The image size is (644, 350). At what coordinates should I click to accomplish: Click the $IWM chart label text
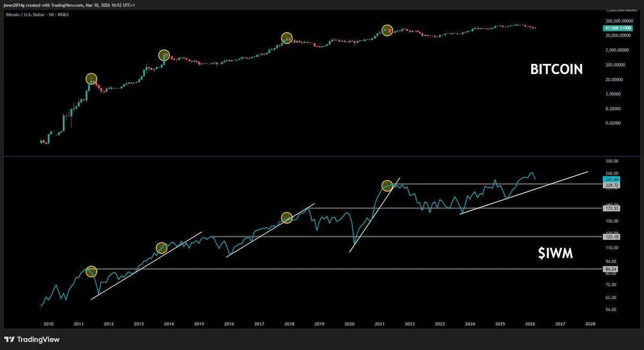pyautogui.click(x=555, y=254)
